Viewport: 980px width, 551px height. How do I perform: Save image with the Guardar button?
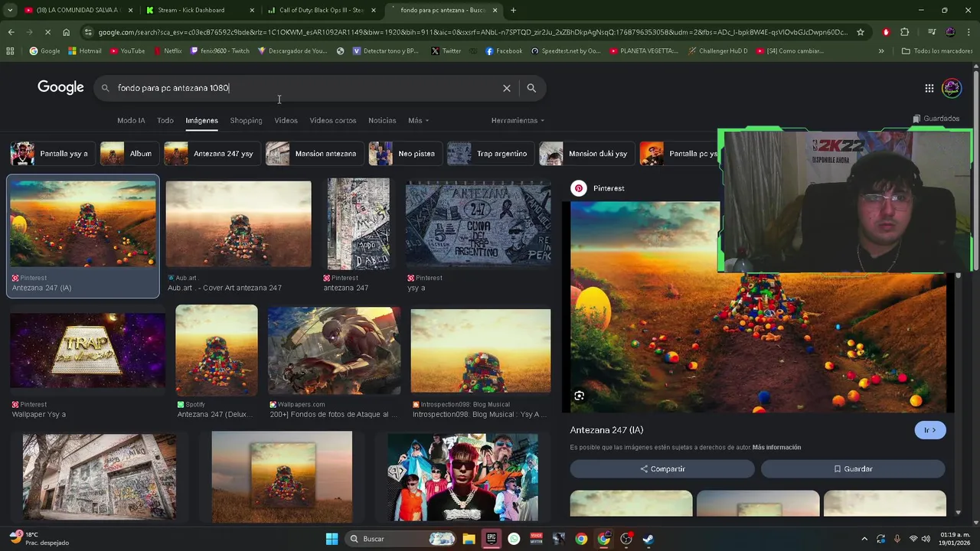[853, 468]
